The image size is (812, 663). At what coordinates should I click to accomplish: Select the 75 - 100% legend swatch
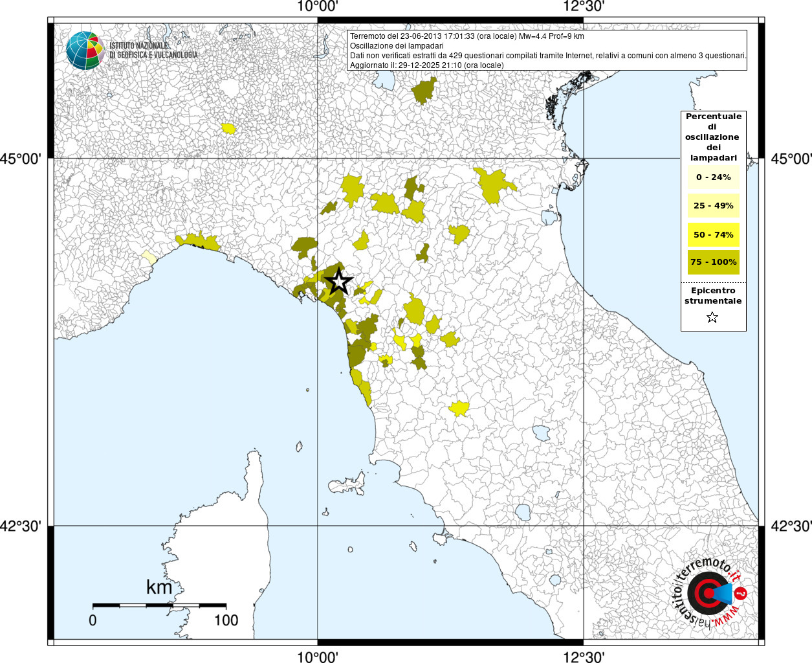(713, 262)
